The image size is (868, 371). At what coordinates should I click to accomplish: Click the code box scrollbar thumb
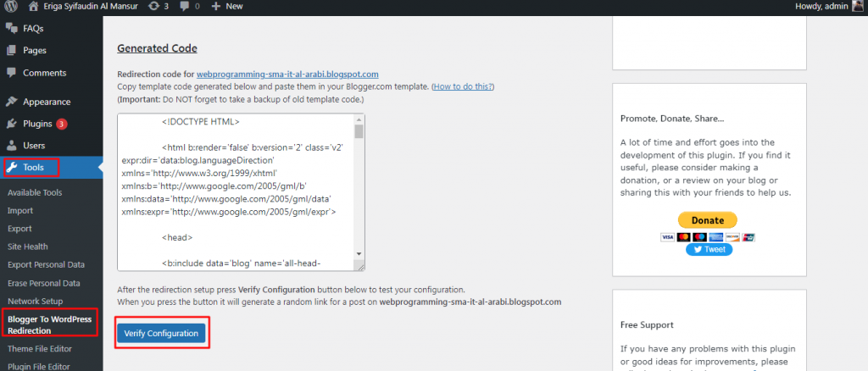point(359,131)
